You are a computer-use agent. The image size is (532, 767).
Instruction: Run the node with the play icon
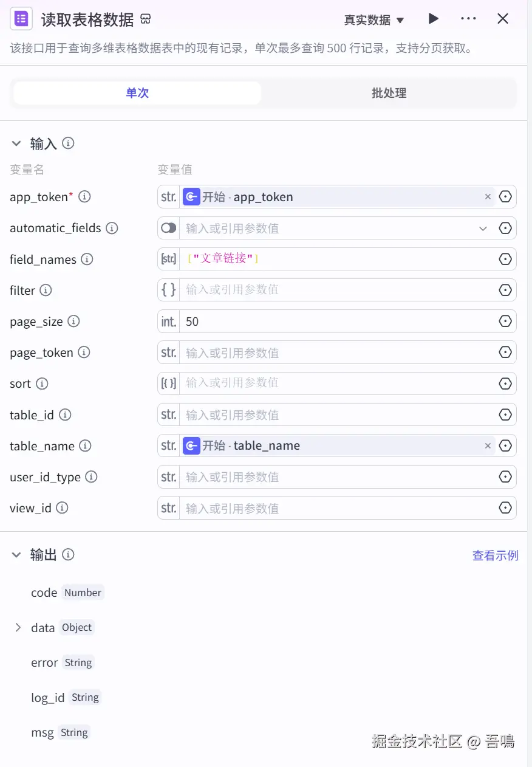pos(433,19)
